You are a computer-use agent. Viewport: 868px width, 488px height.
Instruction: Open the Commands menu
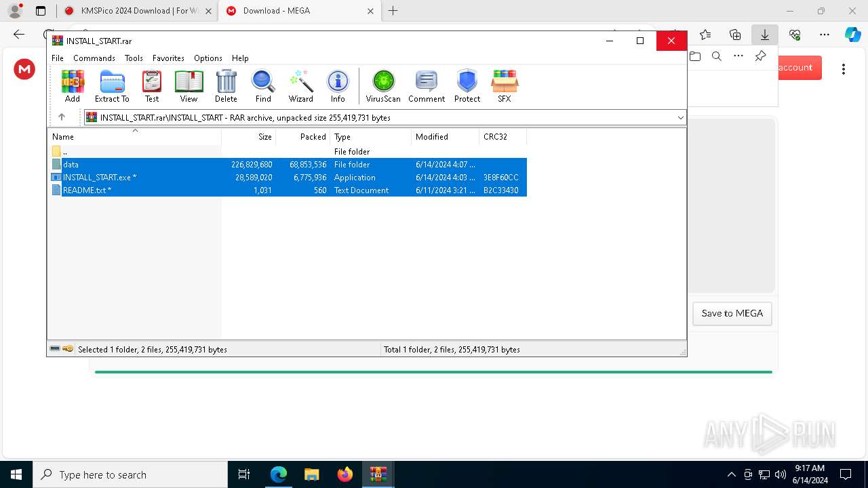(x=94, y=58)
